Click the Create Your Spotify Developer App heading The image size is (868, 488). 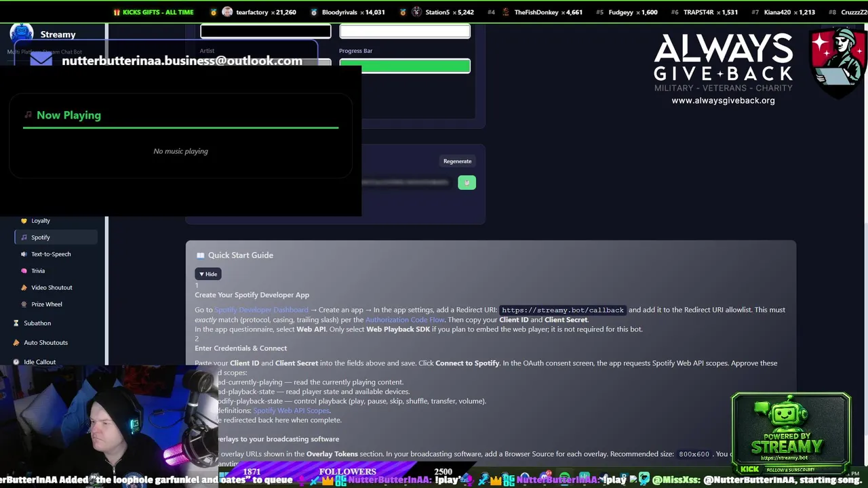point(252,295)
